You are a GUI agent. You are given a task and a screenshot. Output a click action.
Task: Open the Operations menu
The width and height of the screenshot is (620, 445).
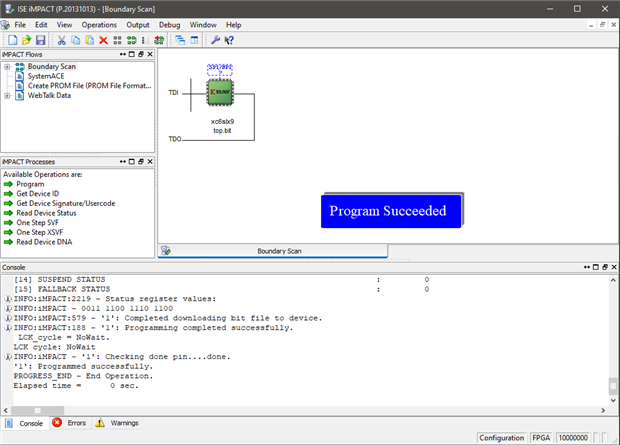99,24
